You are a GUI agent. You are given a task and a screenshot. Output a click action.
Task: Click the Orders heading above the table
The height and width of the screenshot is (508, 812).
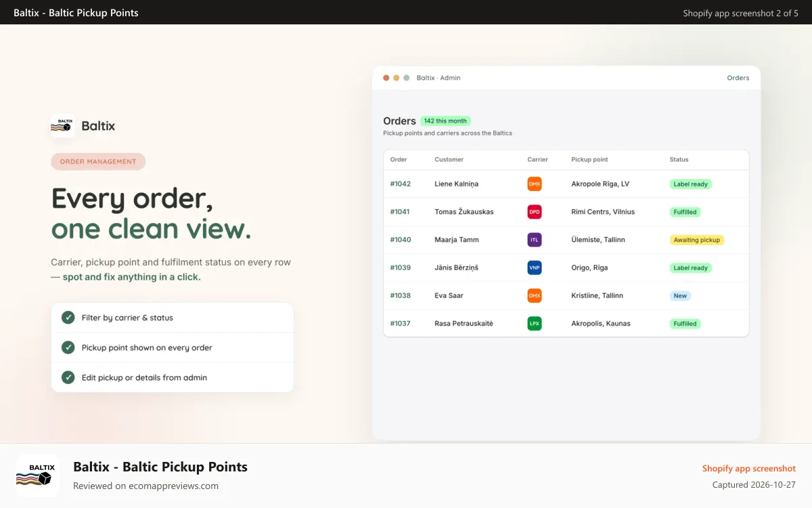tap(399, 121)
